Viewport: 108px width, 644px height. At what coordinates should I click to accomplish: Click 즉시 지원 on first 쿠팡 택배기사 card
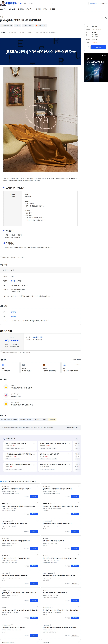click(34, 496)
